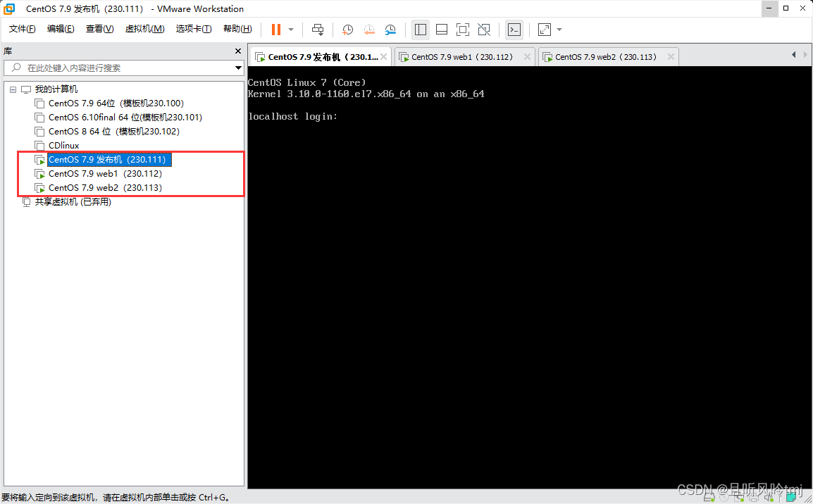Send Ctrl+Alt+Del to the guest
The image size is (813, 504).
(318, 30)
